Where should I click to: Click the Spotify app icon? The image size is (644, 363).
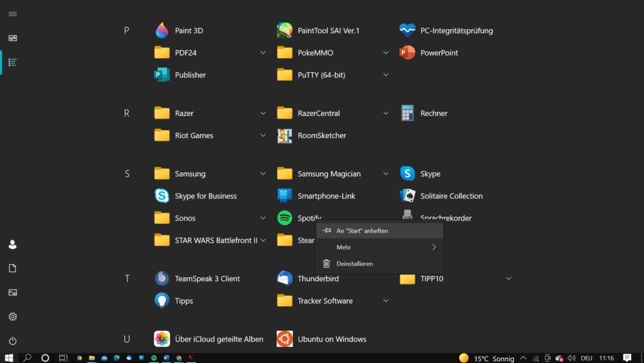284,218
